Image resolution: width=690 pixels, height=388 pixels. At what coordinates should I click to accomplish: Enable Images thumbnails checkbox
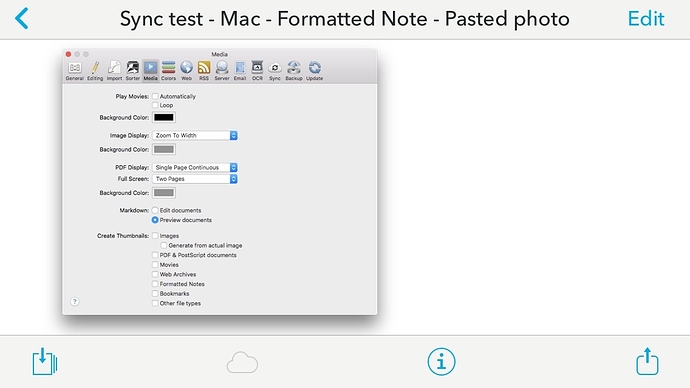155,236
